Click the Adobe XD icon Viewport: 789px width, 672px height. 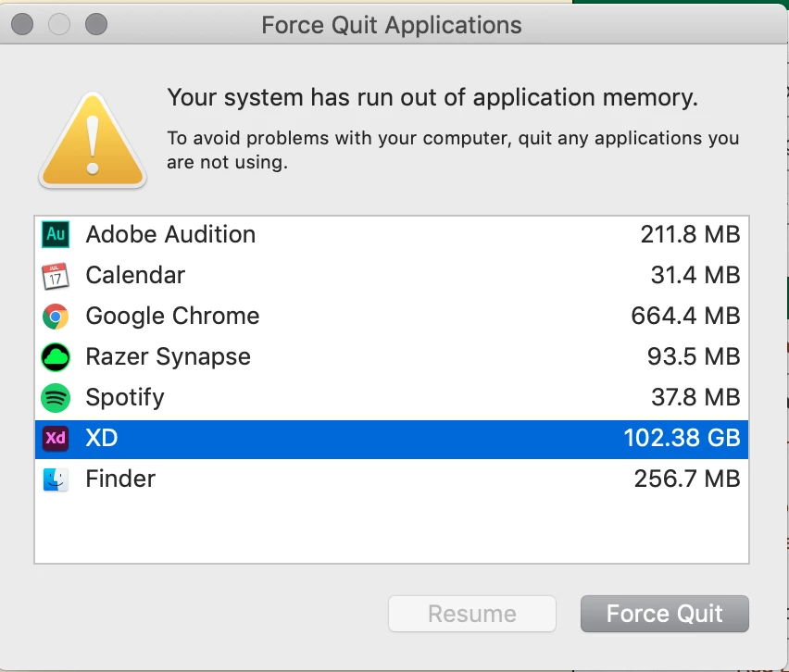(56, 439)
